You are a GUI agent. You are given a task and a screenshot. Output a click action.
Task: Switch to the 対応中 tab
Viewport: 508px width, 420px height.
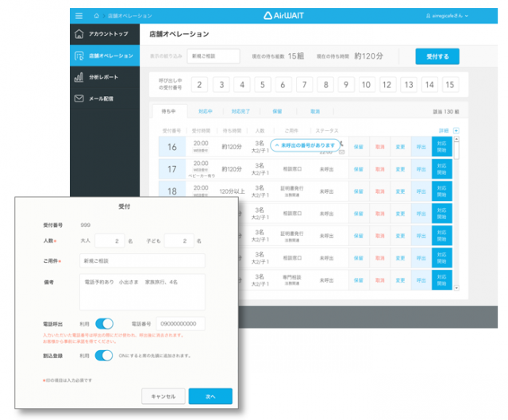coord(205,112)
